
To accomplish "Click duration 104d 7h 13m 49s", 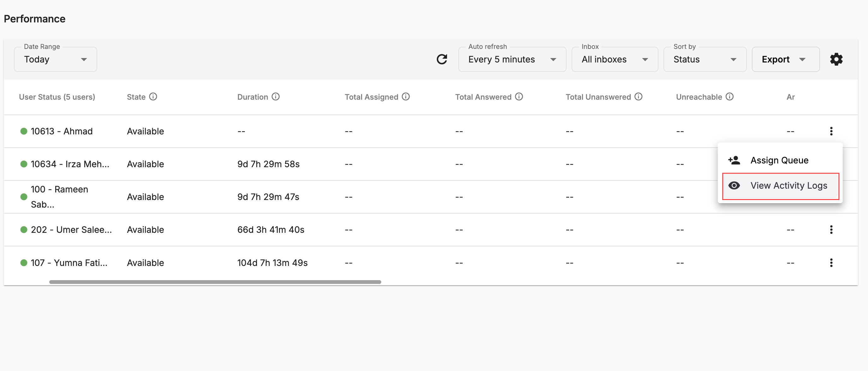I will point(272,262).
